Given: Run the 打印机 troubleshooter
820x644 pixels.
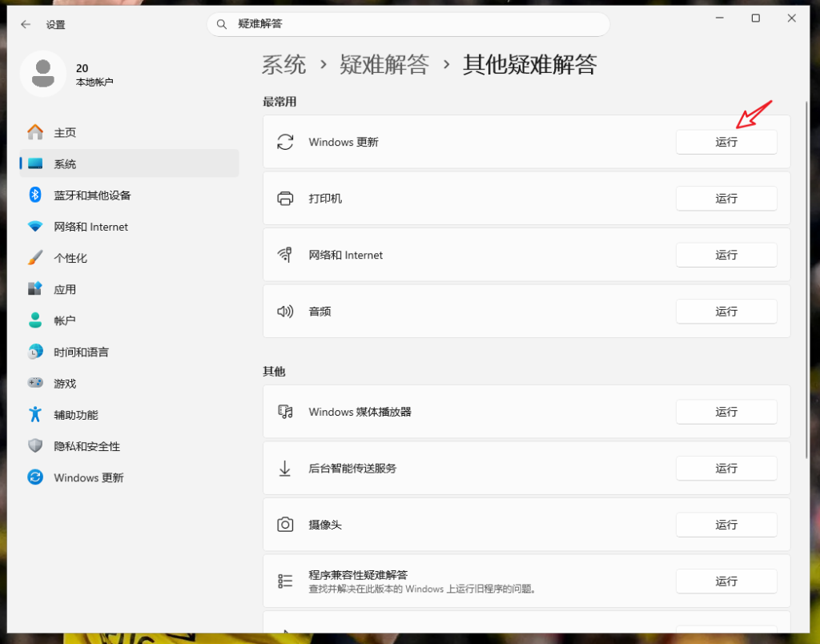Looking at the screenshot, I should [726, 199].
